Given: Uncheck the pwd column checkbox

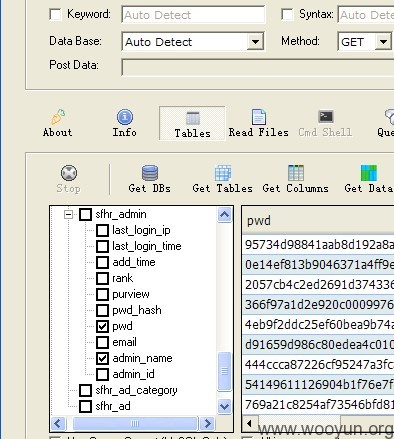Looking at the screenshot, I should 102,326.
